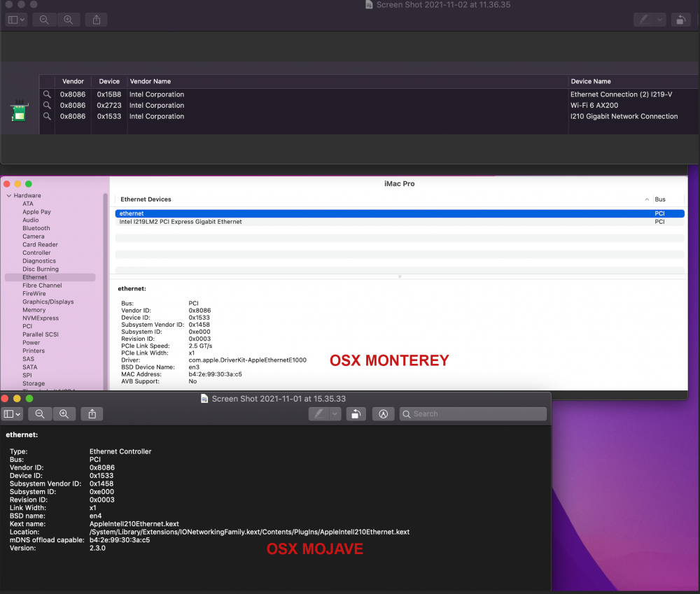Click the green PCI network card icon
Viewport: 700px width, 594px height.
pos(19,111)
